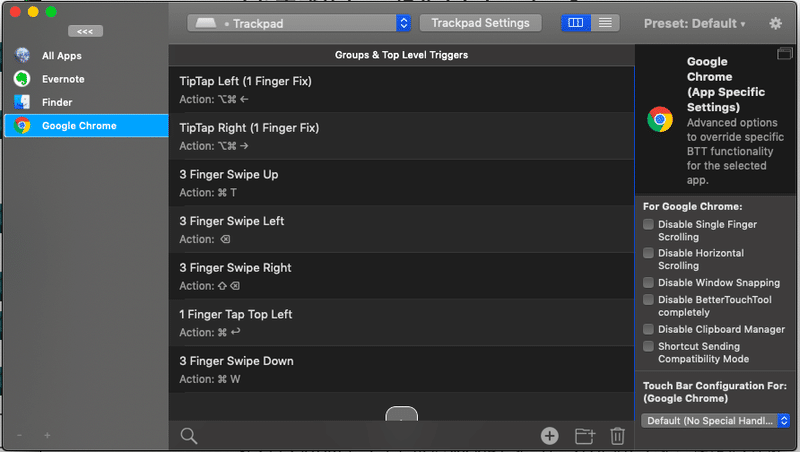Add new trigger with plus icon

tap(549, 436)
